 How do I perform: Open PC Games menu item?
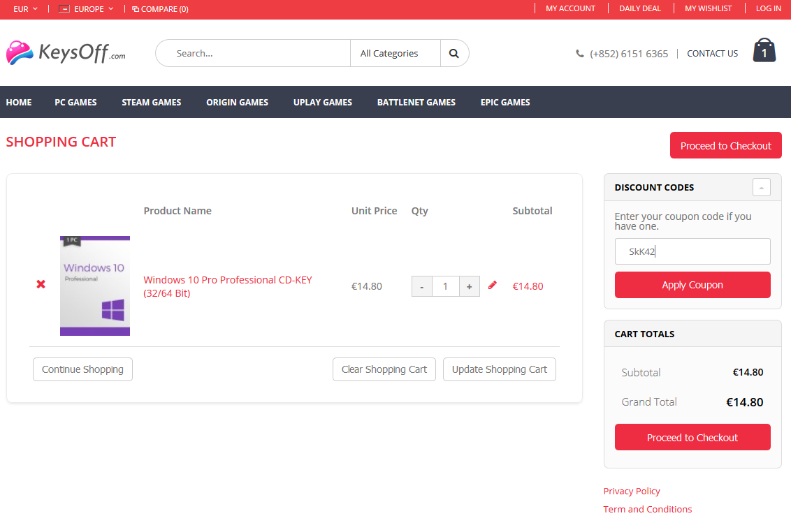click(75, 103)
